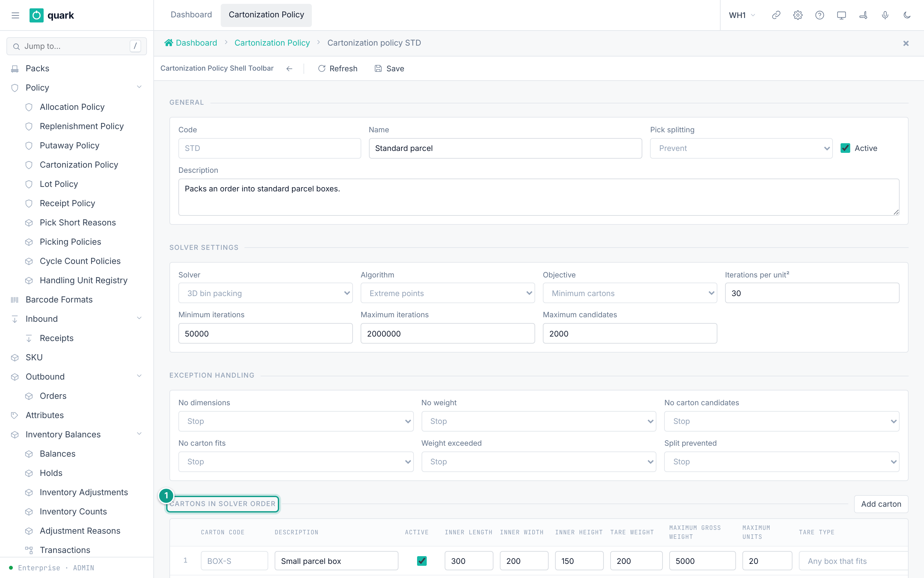This screenshot has width=924, height=578.
Task: Click the Description text area
Action: pos(539,197)
